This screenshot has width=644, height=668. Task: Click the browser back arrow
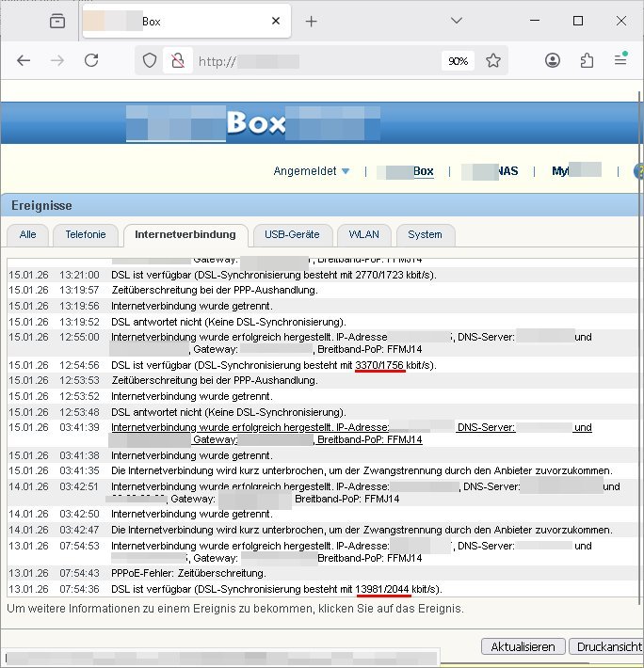[24, 60]
